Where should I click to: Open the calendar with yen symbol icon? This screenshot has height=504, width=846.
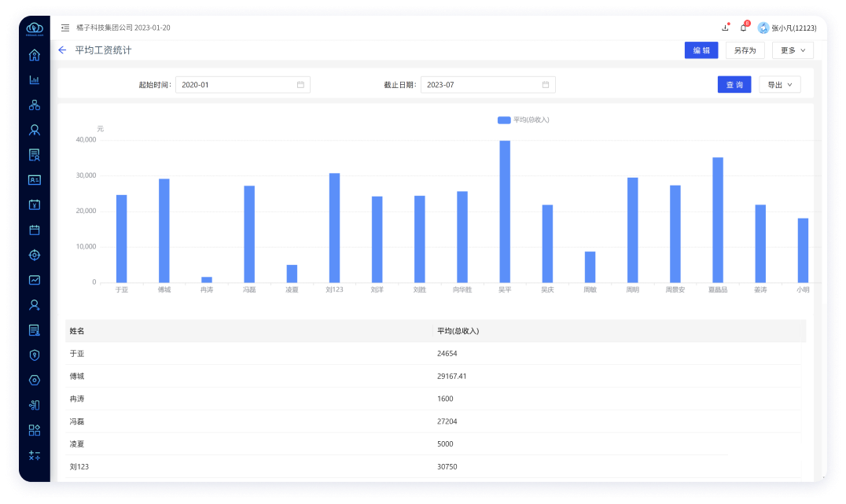click(35, 205)
